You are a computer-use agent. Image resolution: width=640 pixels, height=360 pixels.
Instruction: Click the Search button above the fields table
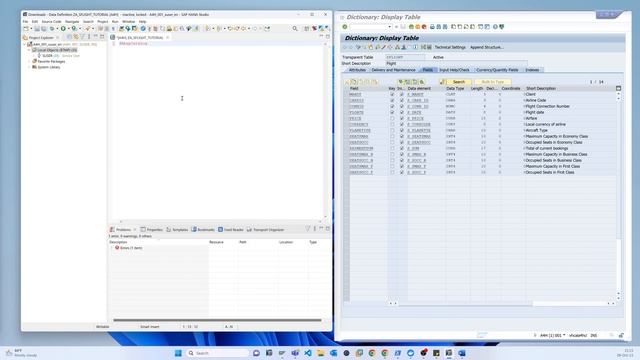pyautogui.click(x=459, y=82)
